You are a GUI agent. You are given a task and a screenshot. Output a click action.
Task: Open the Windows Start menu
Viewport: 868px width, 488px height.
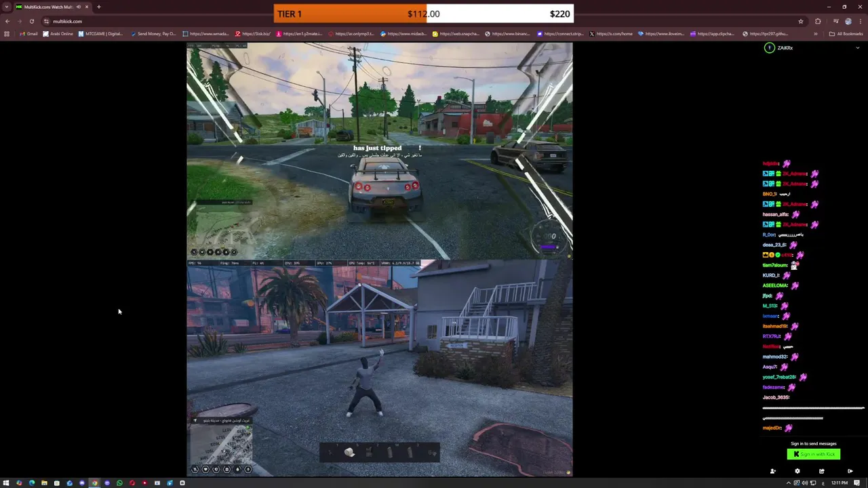pos(6,483)
